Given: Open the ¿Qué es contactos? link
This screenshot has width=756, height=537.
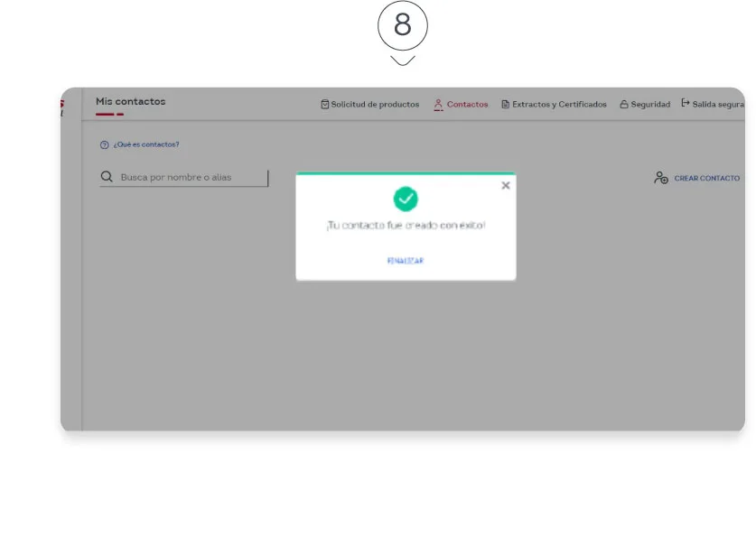Looking at the screenshot, I should click(146, 144).
